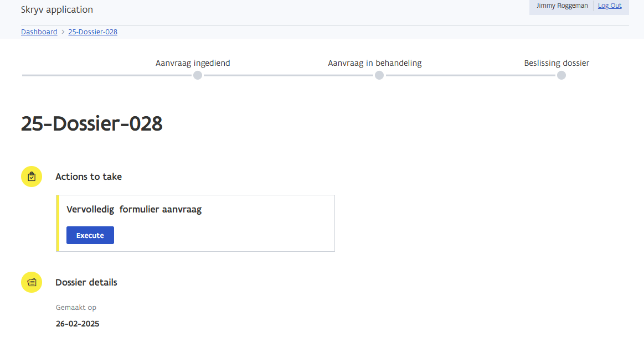
Task: Click the Aanvraag ingediend step label
Action: pyautogui.click(x=193, y=63)
